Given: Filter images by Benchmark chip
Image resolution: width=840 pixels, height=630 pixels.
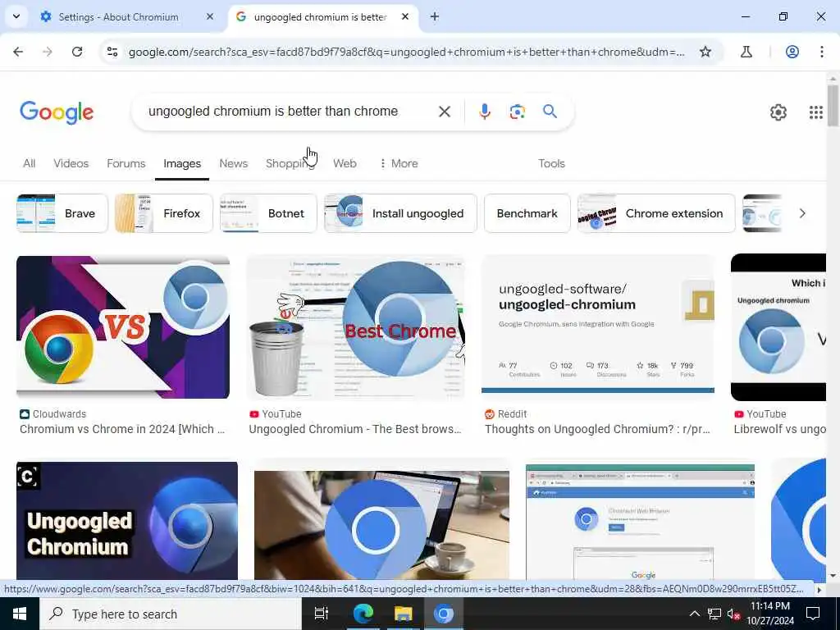Looking at the screenshot, I should (x=527, y=213).
